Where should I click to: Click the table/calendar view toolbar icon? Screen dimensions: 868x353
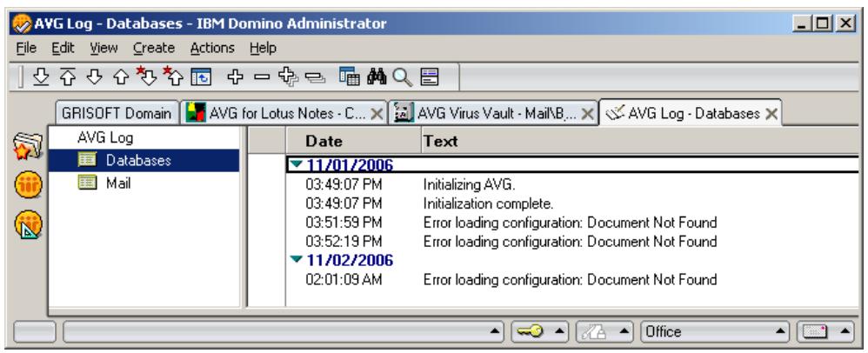[x=350, y=77]
